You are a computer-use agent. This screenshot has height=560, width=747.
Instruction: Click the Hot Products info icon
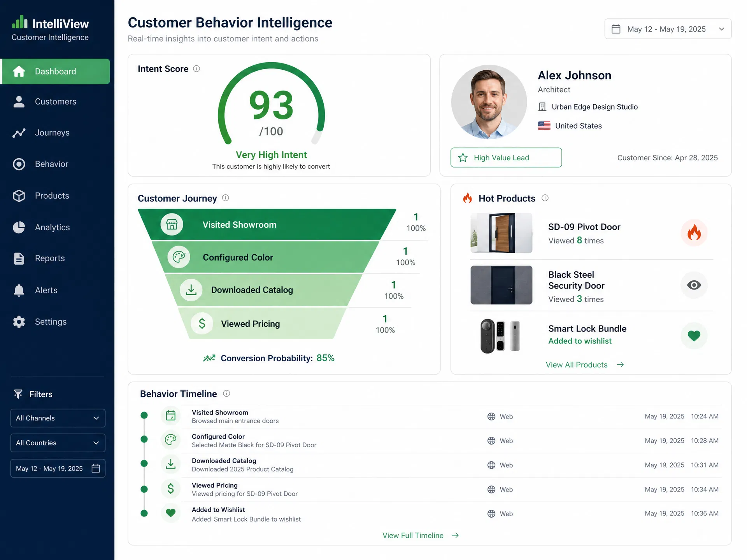point(545,198)
